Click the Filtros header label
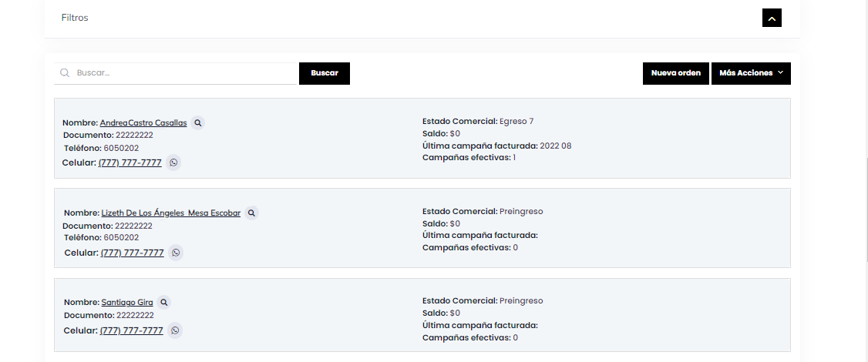Screen dimensions: 868x362 tap(75, 18)
